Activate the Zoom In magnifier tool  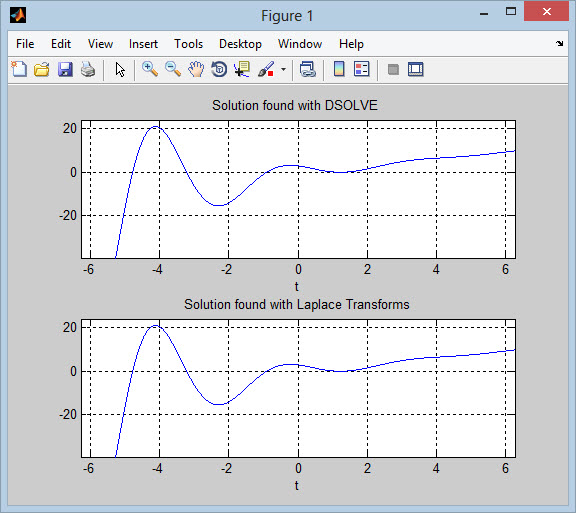tap(150, 69)
